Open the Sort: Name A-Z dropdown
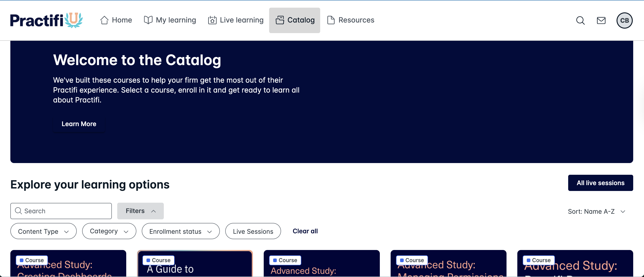The height and width of the screenshot is (277, 644). coord(597,211)
